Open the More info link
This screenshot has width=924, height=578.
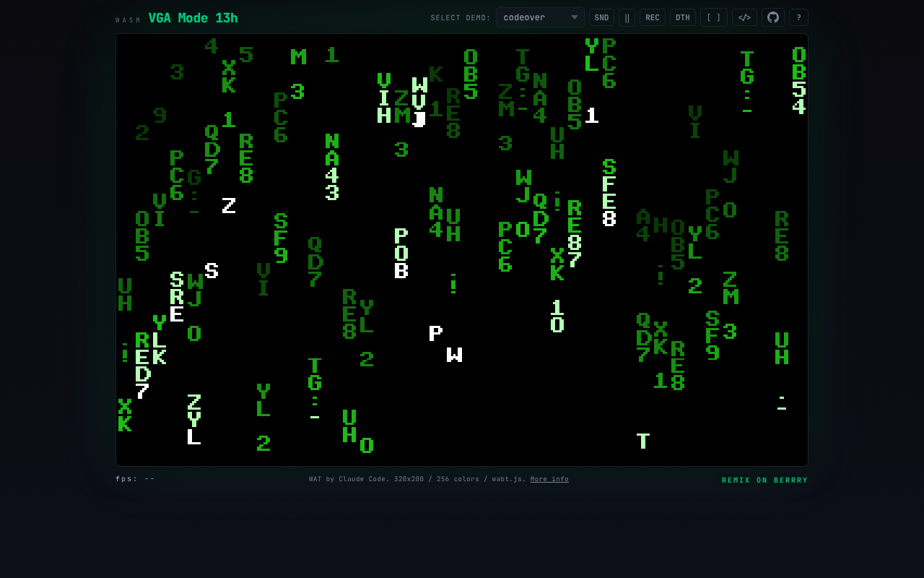click(x=549, y=478)
